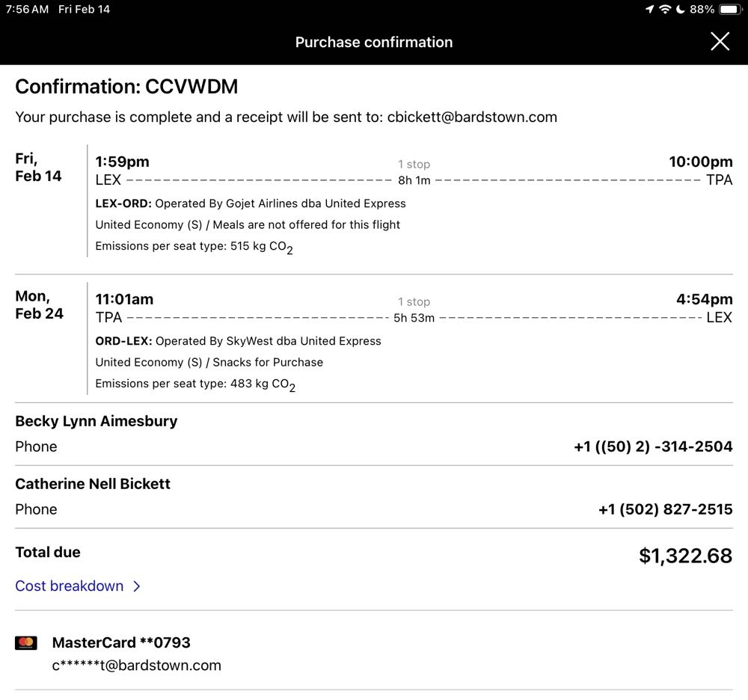Close the Purchase confirmation screen
Screen dimensions: 748x700
pyautogui.click(x=720, y=42)
